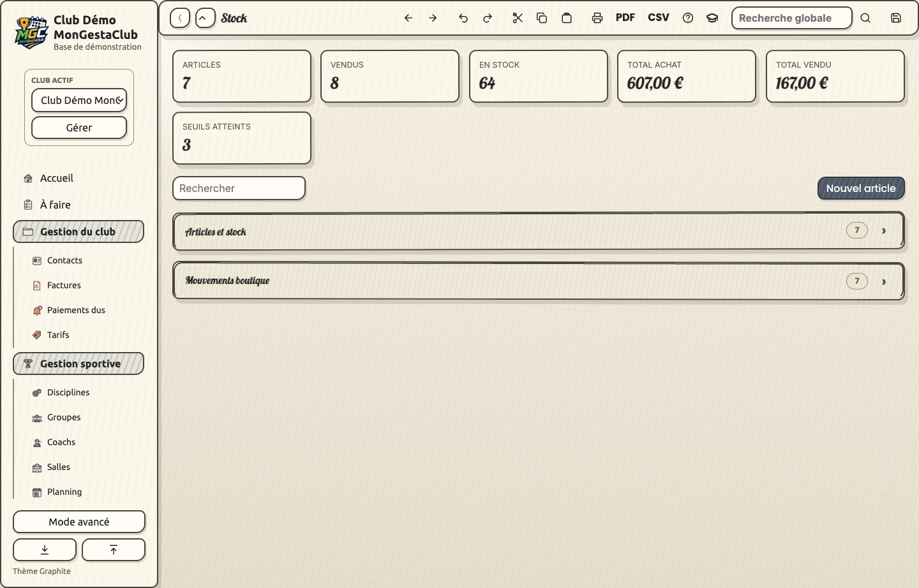Screen dimensions: 919x588
Task: Expand the Articles et stock section
Action: [539, 232]
